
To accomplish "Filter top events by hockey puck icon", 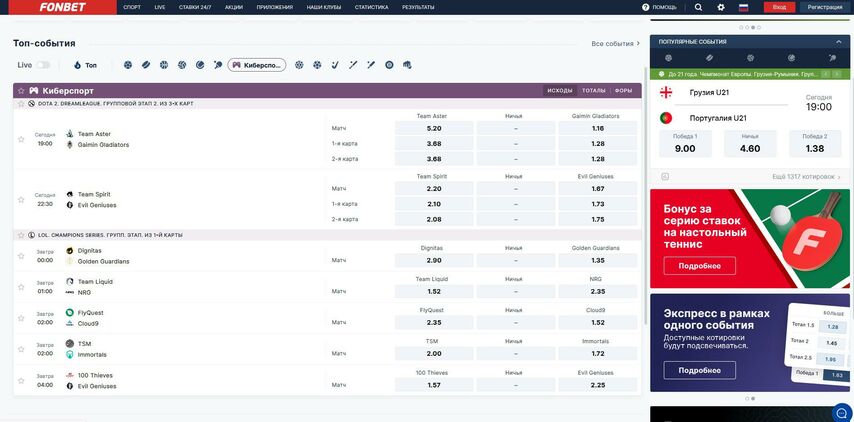I will (x=146, y=65).
